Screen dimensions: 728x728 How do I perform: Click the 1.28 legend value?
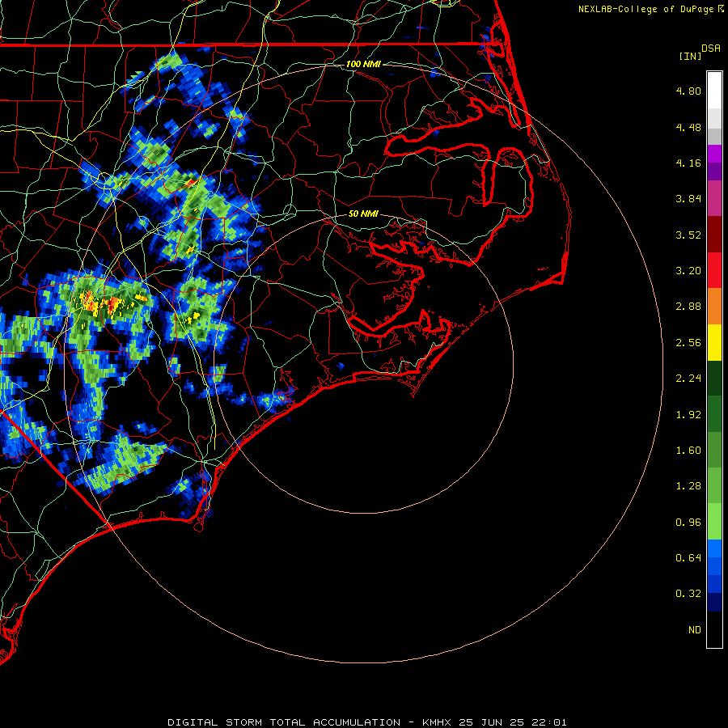[688, 485]
